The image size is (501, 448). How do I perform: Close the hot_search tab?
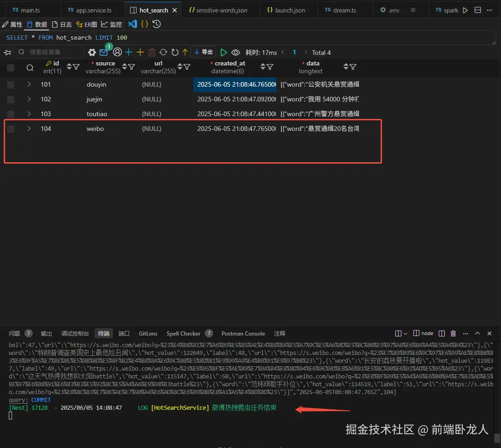[x=175, y=10]
